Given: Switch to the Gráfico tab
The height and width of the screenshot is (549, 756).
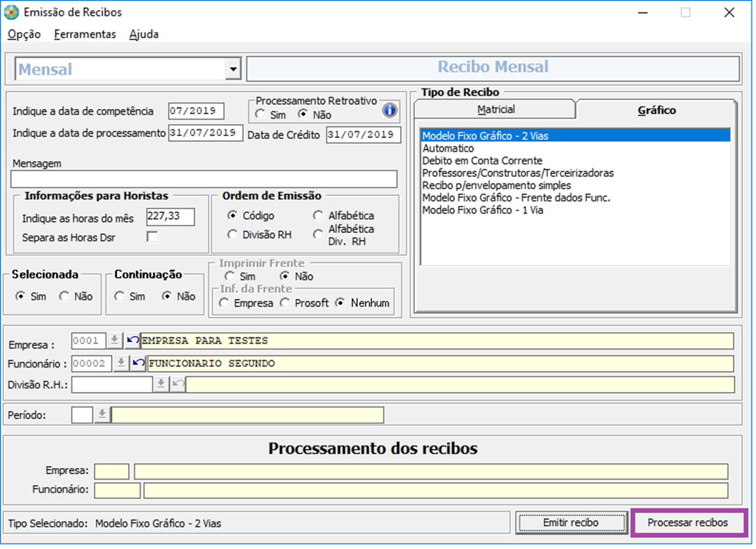Looking at the screenshot, I should click(656, 110).
